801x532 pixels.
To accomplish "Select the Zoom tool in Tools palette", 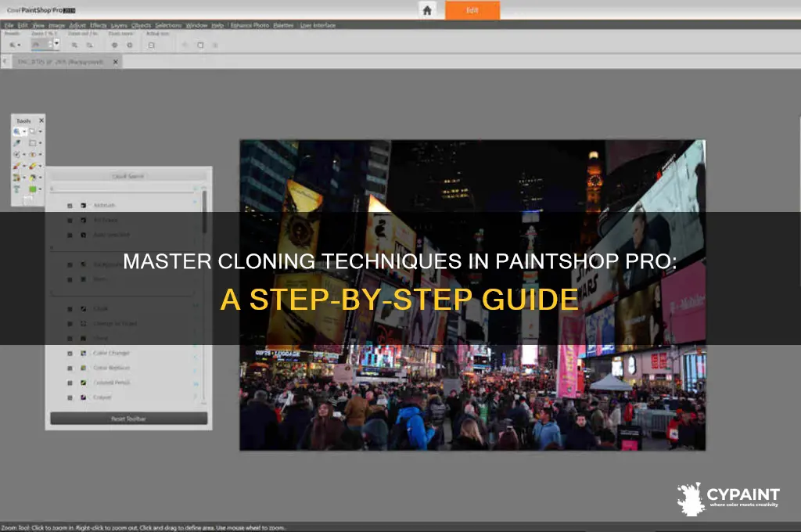I will (x=17, y=131).
